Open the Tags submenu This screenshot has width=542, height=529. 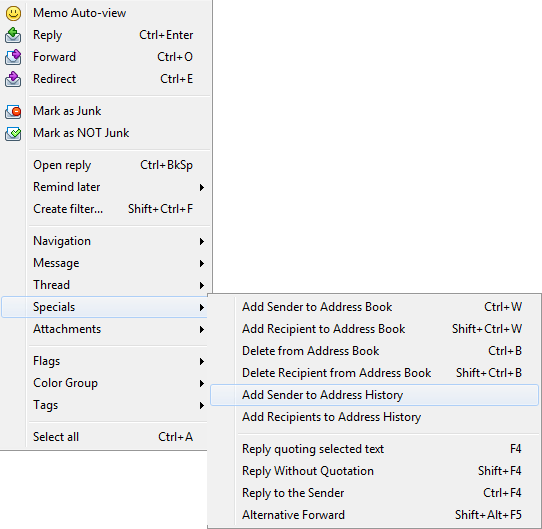(105, 405)
